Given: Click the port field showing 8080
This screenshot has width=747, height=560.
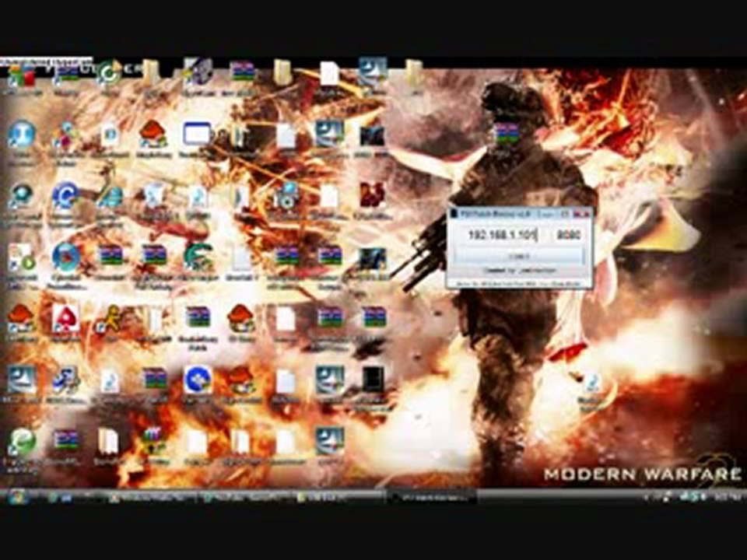Looking at the screenshot, I should 568,235.
